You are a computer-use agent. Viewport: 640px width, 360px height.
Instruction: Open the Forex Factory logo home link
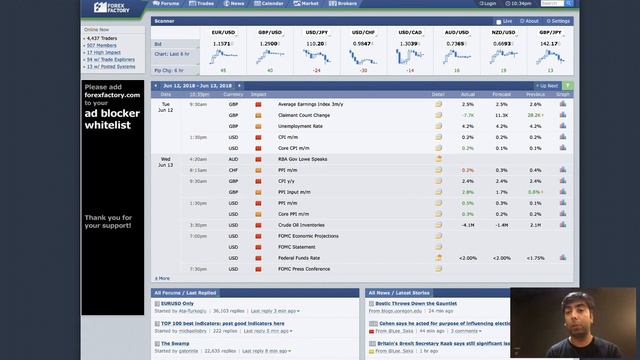pyautogui.click(x=111, y=7)
